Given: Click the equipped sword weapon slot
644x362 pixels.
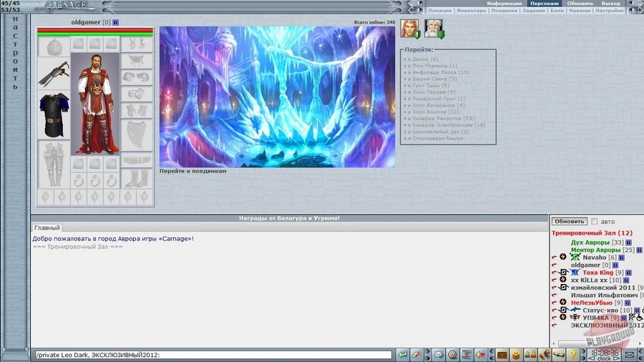Looking at the screenshot, I should [54, 73].
